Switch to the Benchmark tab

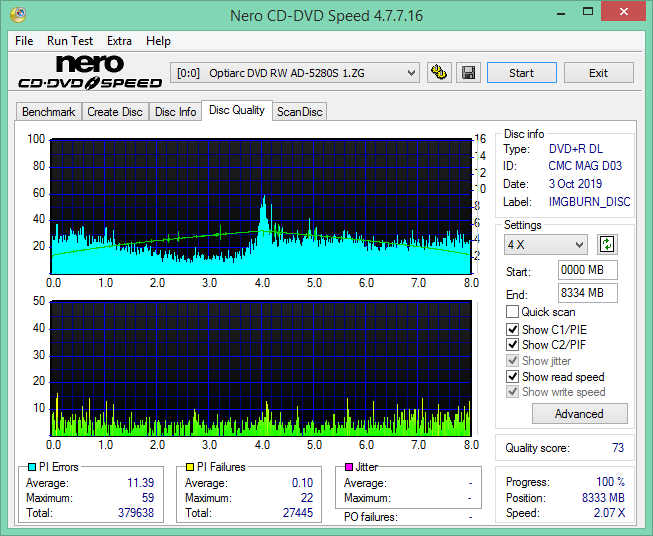49,112
